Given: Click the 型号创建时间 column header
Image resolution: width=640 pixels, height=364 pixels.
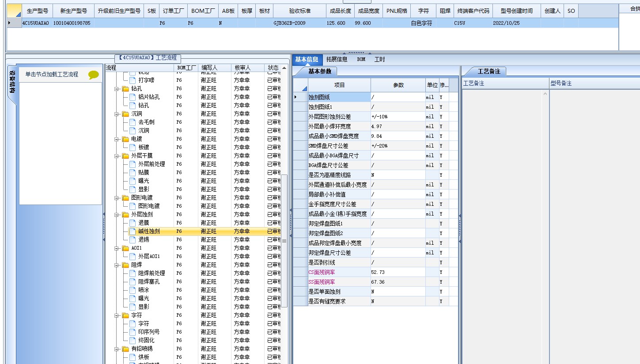Looking at the screenshot, I should click(x=516, y=11).
